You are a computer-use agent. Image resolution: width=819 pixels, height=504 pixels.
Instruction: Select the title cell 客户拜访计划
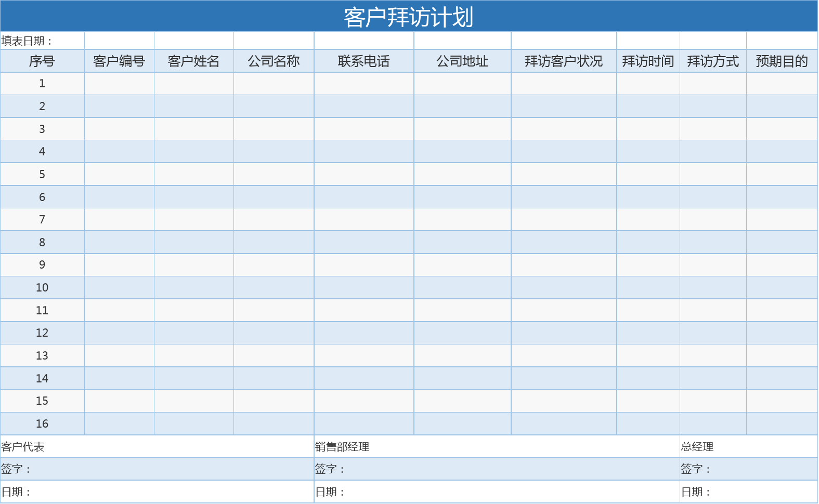pyautogui.click(x=409, y=16)
